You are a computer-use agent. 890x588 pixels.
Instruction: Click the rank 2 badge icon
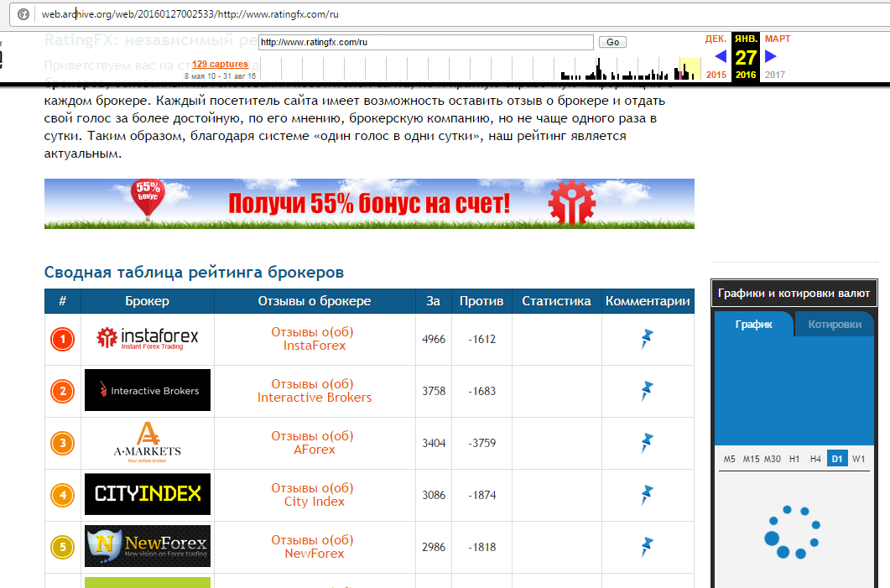(62, 391)
